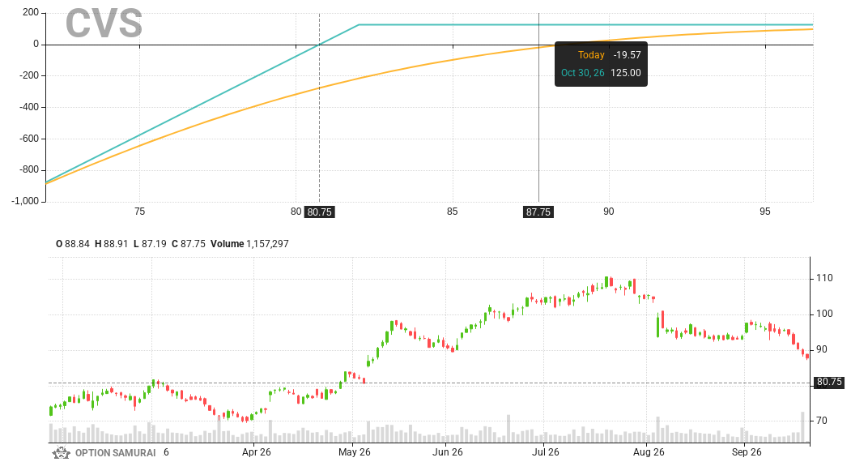Click the open price value 88.84
The width and height of the screenshot is (868, 462).
pos(77,244)
